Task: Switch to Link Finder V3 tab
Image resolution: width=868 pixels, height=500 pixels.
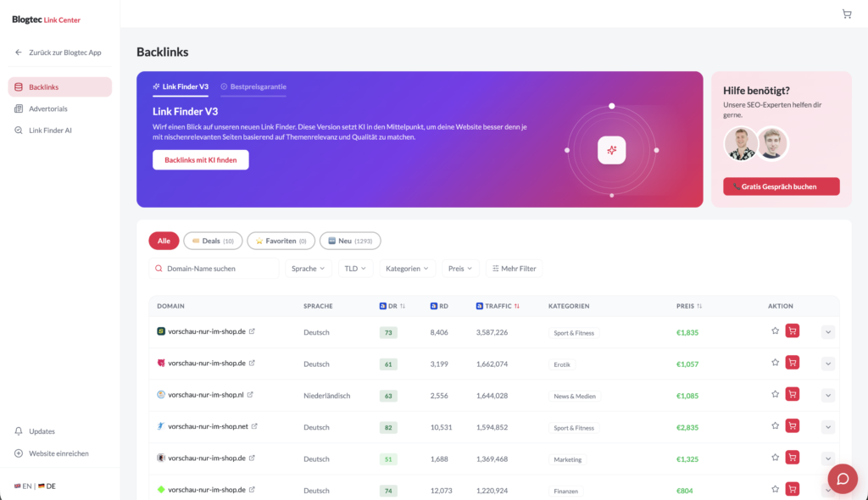Action: pyautogui.click(x=181, y=87)
